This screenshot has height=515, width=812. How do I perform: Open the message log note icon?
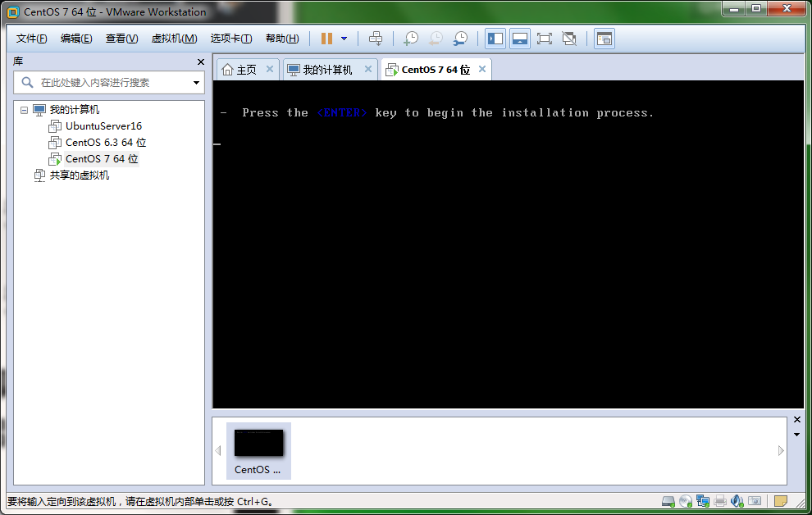pos(781,501)
